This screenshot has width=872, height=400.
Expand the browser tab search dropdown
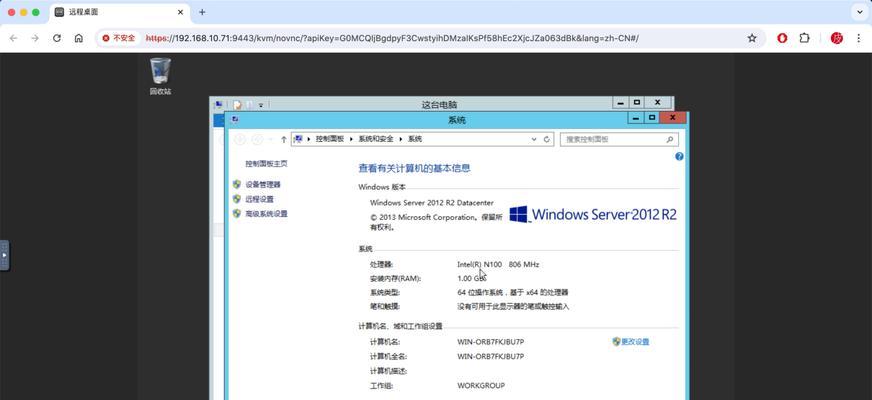[x=860, y=12]
